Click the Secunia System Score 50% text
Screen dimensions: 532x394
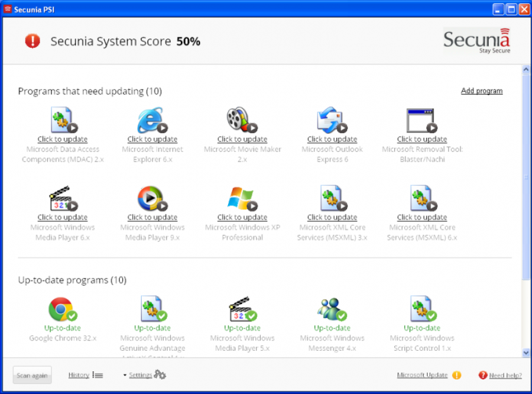click(x=125, y=41)
